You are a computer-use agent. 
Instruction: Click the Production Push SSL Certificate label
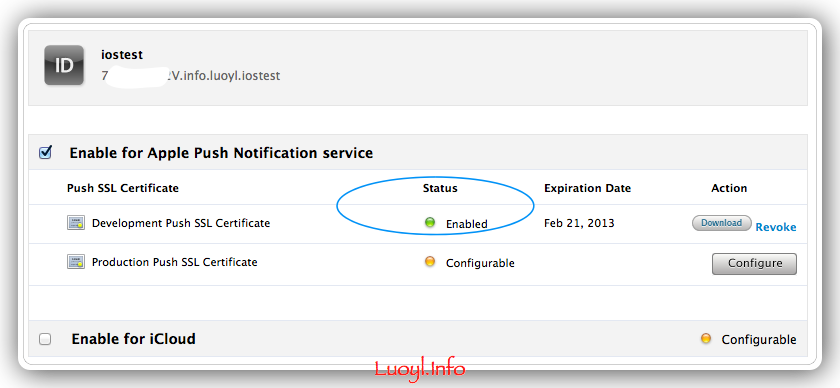[175, 262]
